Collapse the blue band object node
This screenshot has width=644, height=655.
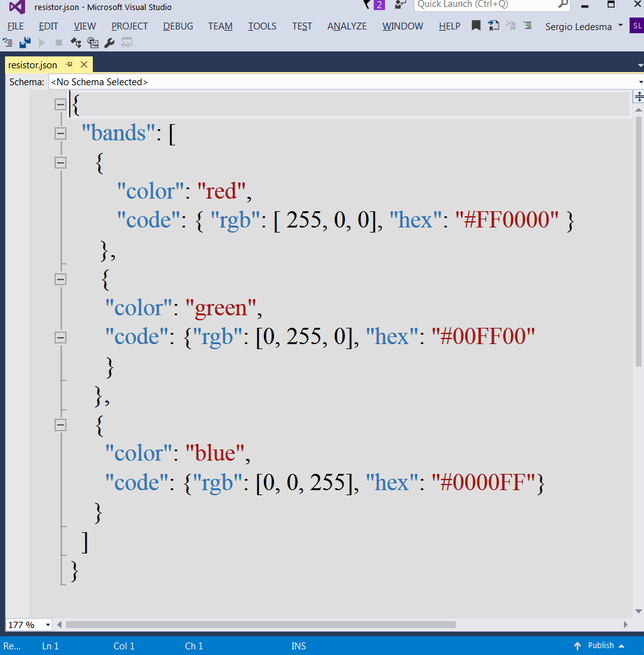pyautogui.click(x=61, y=425)
